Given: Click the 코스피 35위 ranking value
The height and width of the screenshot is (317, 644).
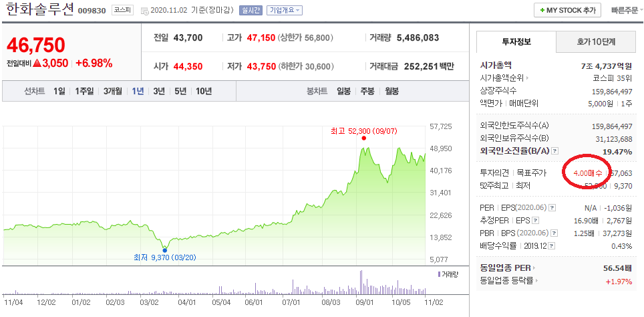Looking at the screenshot, I should [x=613, y=78].
